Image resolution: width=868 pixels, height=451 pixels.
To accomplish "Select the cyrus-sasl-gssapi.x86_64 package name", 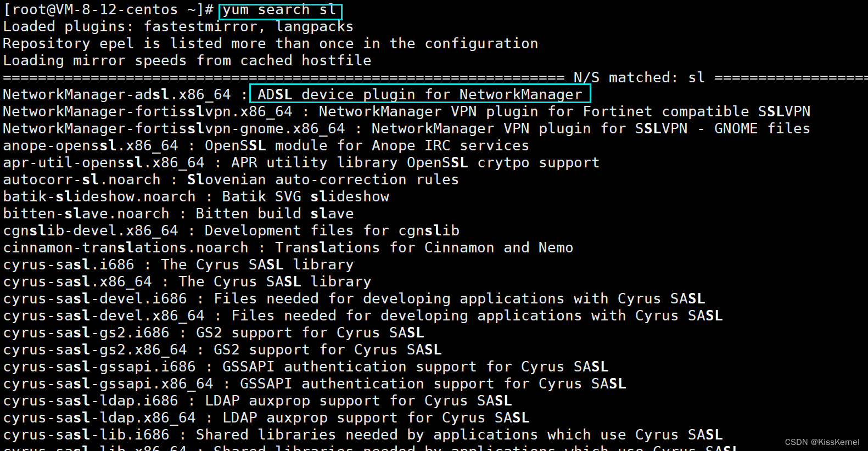I will (108, 384).
